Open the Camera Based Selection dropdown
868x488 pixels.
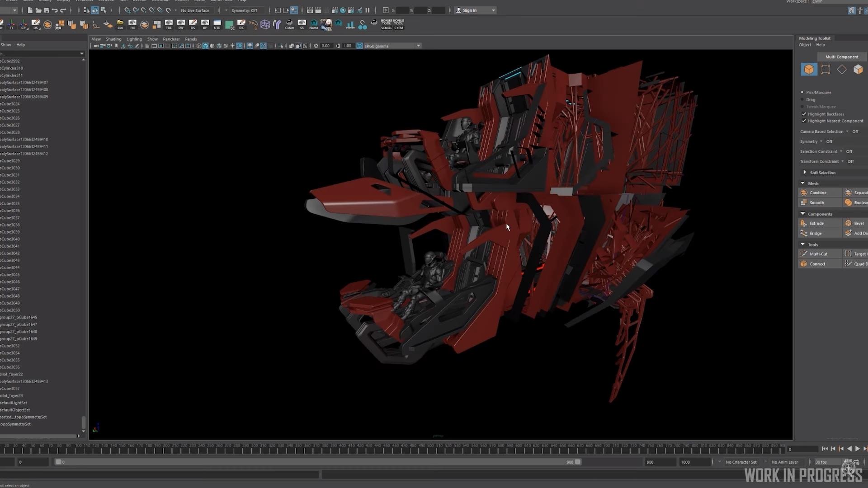[847, 131]
